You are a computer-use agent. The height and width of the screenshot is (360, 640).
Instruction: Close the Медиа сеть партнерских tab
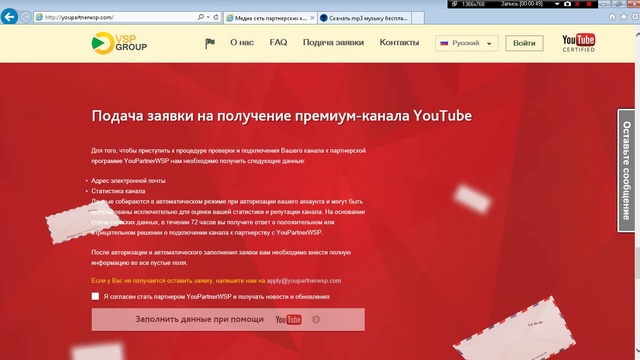click(x=312, y=18)
